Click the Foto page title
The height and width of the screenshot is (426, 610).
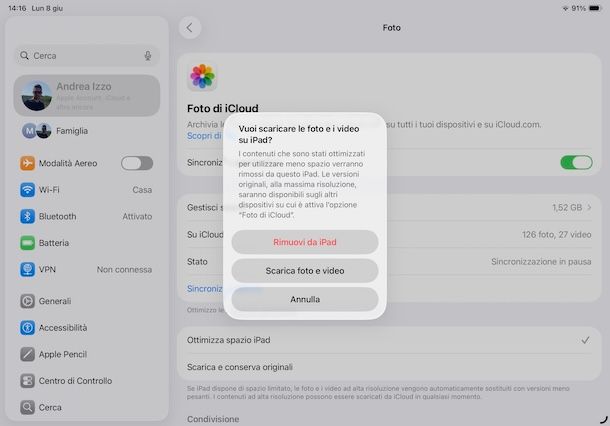391,28
